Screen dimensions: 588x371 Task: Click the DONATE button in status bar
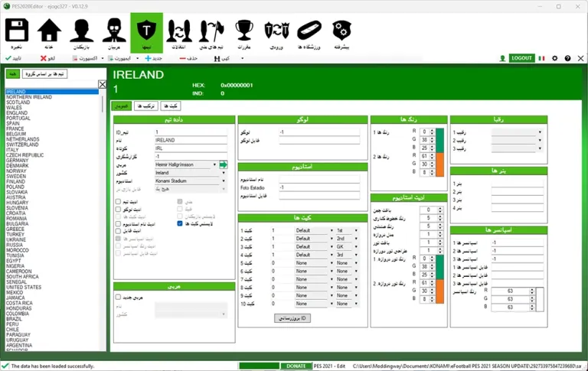coord(296,366)
